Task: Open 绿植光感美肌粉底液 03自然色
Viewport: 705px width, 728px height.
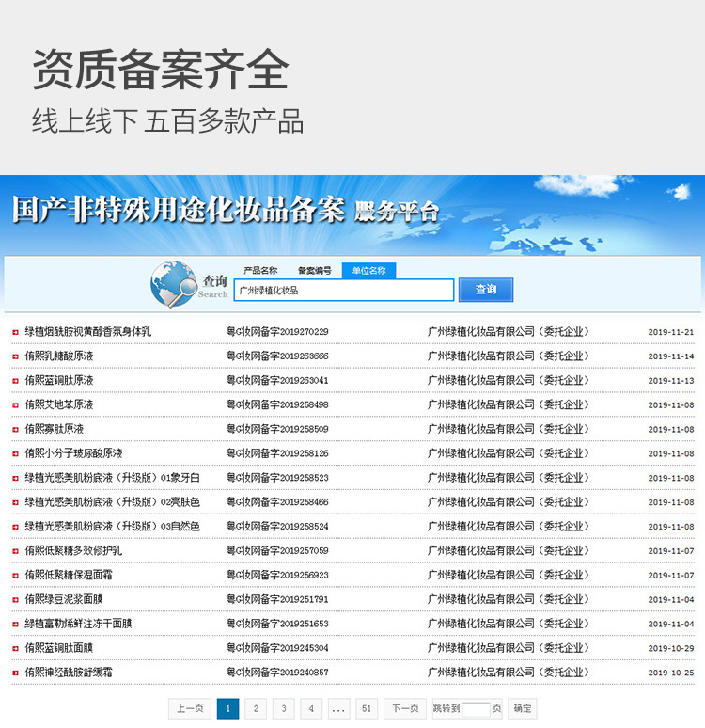Action: click(112, 526)
